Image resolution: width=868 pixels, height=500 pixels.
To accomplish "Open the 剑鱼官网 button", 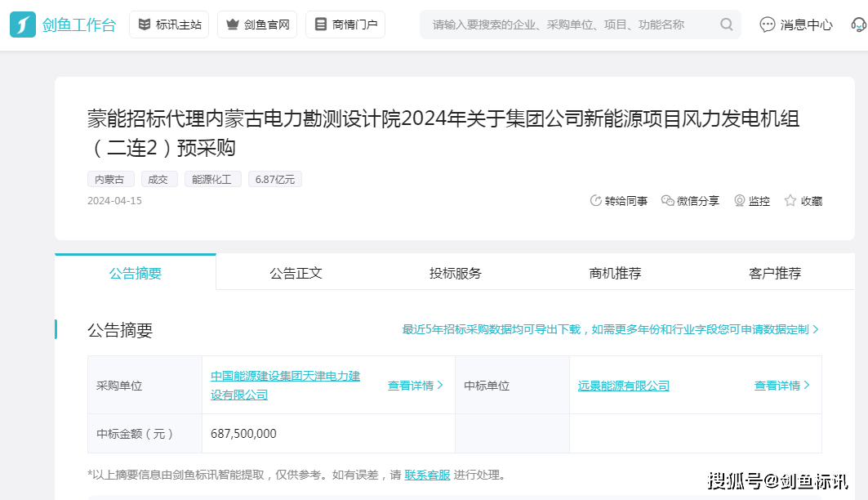I will click(x=257, y=25).
